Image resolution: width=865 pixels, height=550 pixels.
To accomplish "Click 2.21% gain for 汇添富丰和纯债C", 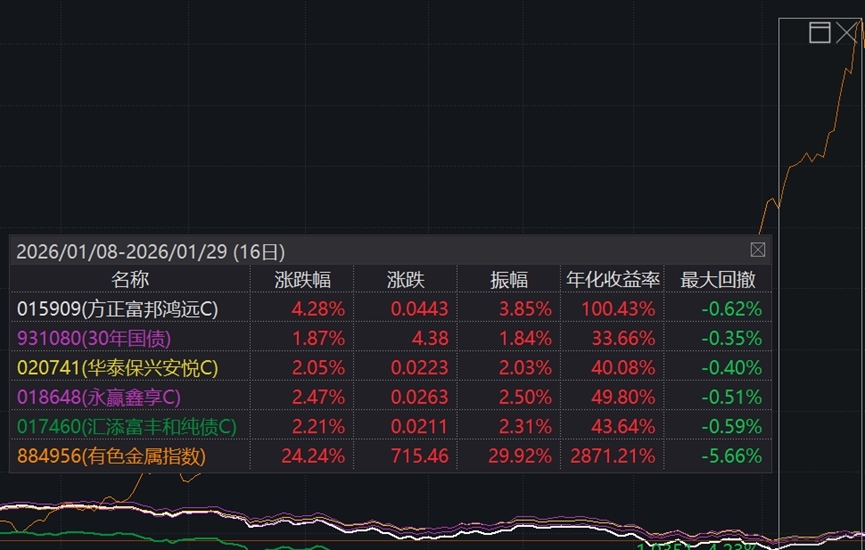I will (318, 426).
